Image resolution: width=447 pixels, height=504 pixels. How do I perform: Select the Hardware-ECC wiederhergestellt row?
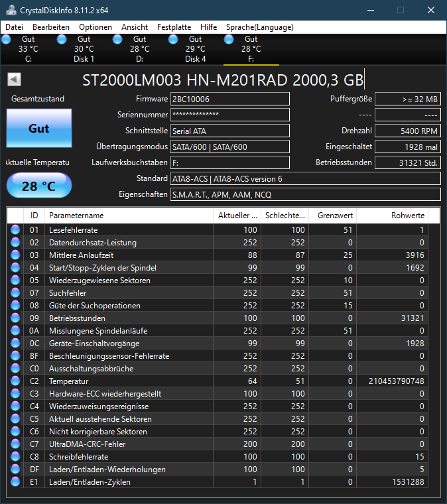(x=218, y=394)
